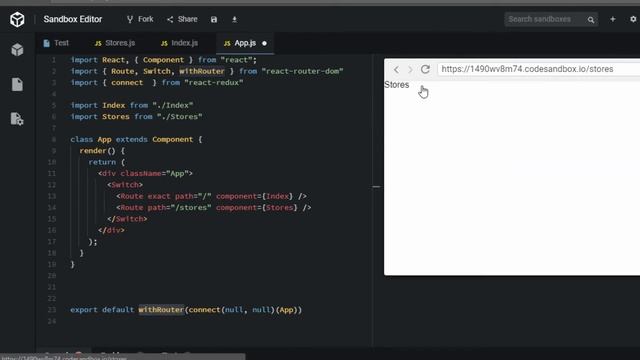Click import Index from "./Index" line

[x=132, y=105]
